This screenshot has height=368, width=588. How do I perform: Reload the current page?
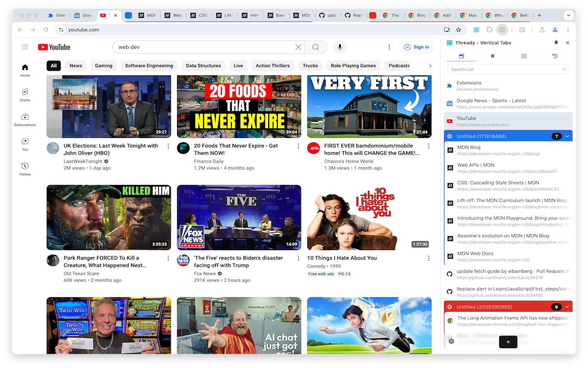(45, 30)
